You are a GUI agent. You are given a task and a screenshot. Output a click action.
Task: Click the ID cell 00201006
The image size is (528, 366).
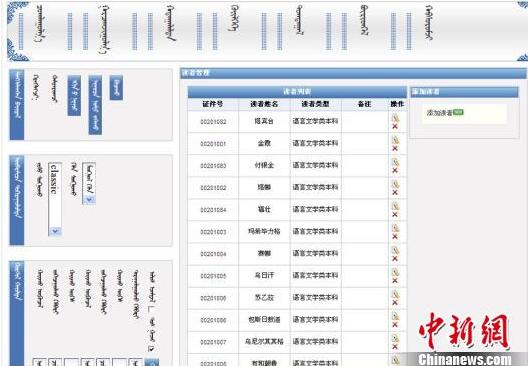coord(213,298)
